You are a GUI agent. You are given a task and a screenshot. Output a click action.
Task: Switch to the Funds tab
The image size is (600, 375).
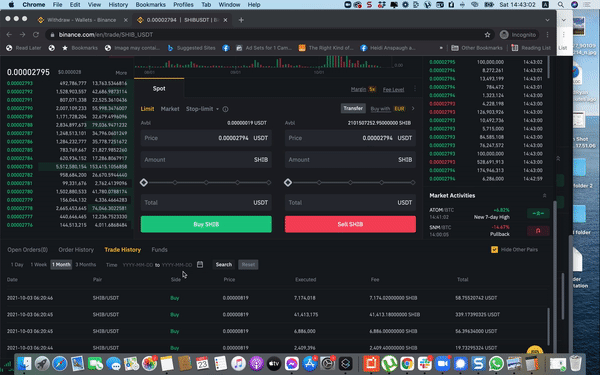coord(160,249)
